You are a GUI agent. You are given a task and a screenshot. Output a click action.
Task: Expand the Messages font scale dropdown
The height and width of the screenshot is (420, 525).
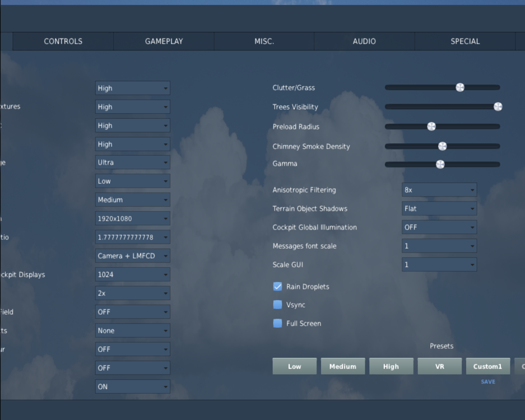(439, 246)
